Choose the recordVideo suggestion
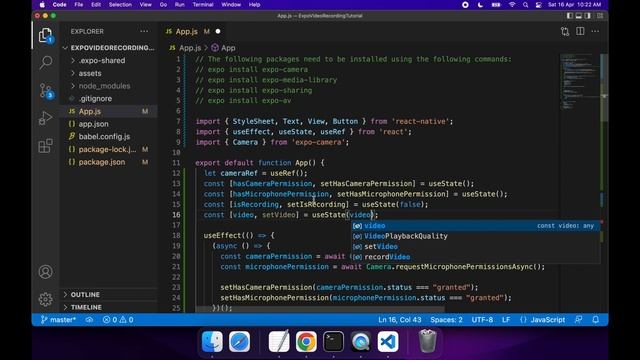 point(476,257)
